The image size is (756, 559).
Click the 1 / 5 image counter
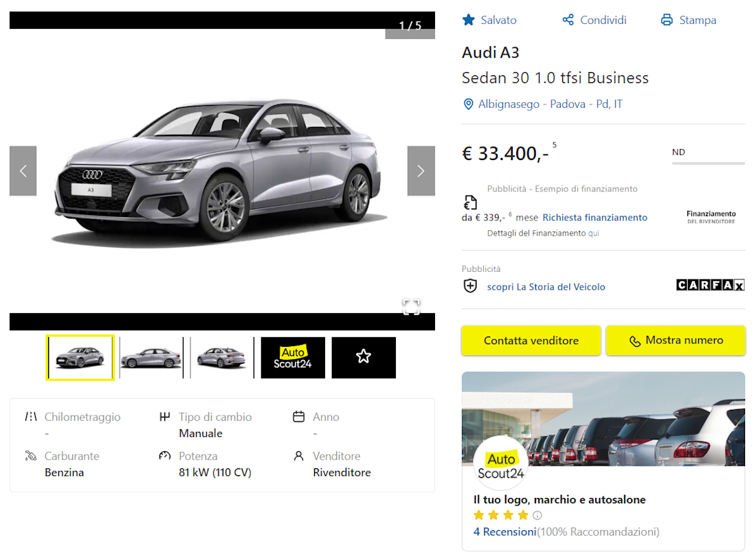[410, 25]
